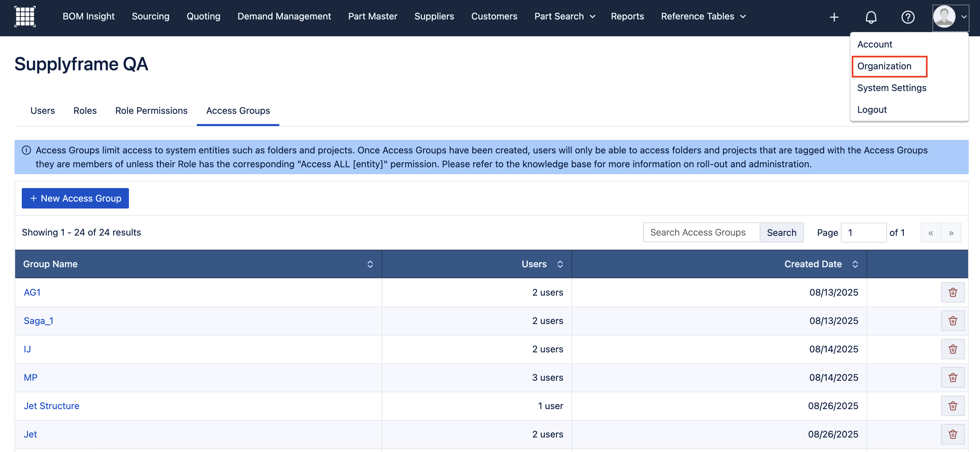Delete the Saga_1 access group

point(953,321)
